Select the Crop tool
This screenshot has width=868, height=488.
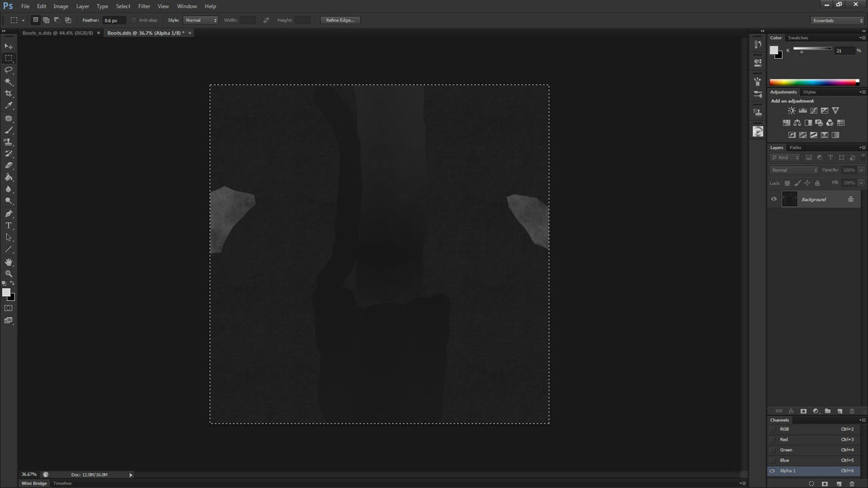point(9,94)
